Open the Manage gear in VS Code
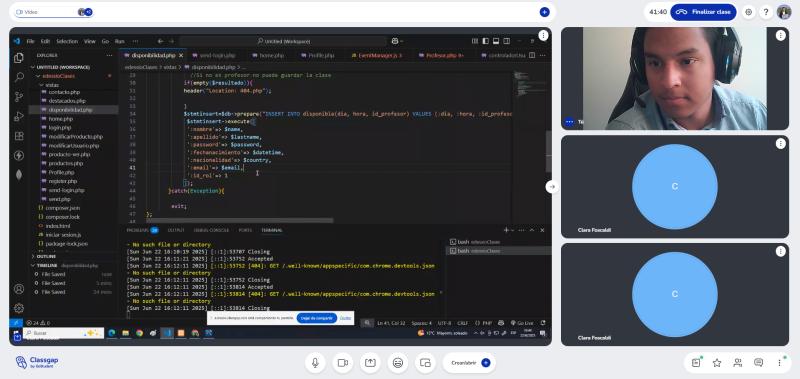Image resolution: width=800 pixels, height=379 pixels. point(19,308)
